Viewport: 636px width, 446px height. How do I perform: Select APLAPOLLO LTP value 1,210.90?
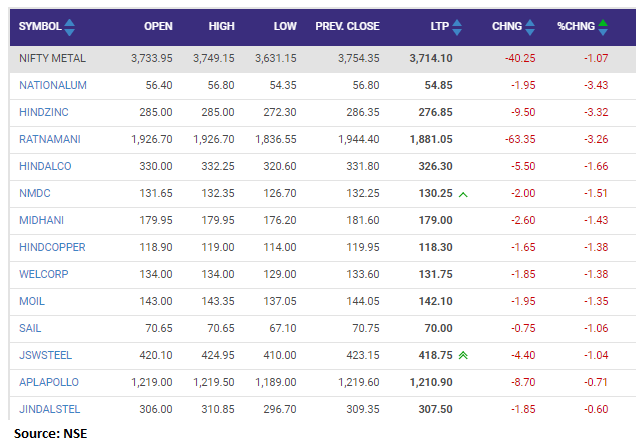(x=431, y=382)
